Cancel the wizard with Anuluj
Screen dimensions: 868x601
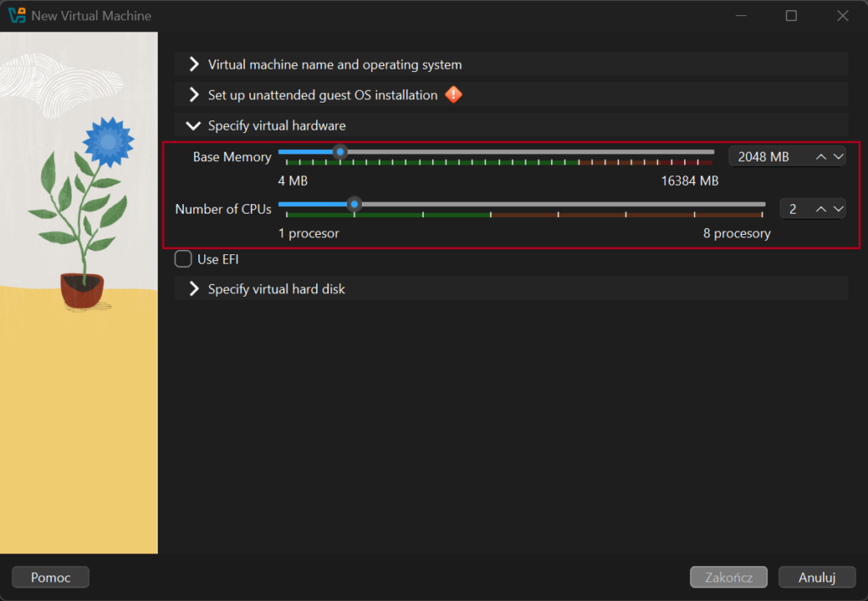pos(817,577)
